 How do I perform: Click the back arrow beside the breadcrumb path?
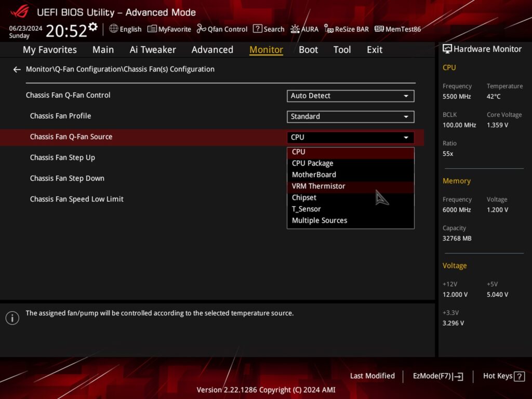coord(17,70)
